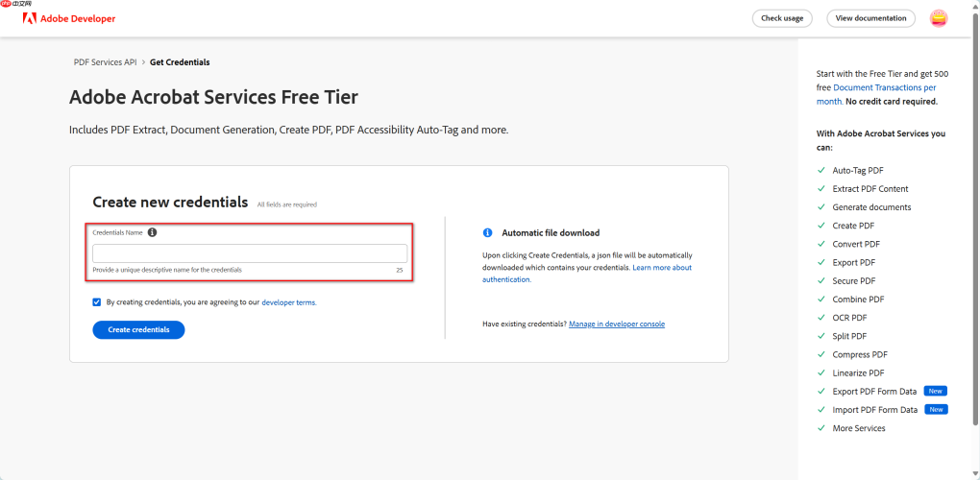980x480 pixels.
Task: Go to PDF Services API breadcrumb
Action: 105,62
